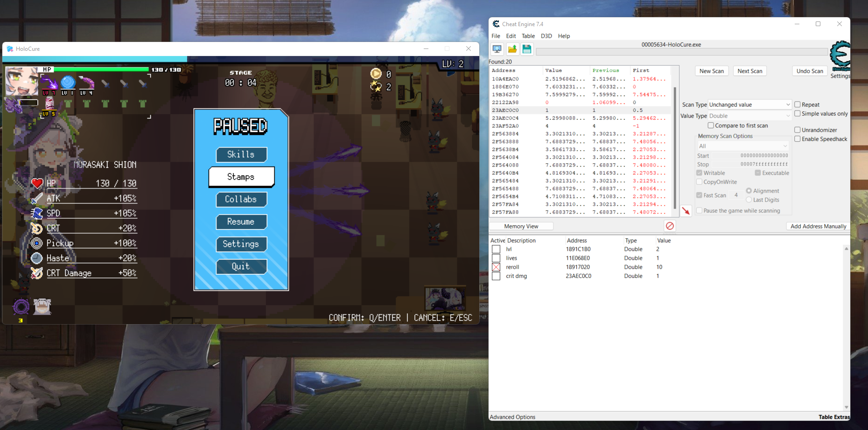This screenshot has height=430, width=868.
Task: Click the character portrait in HoloCure
Action: click(x=21, y=81)
